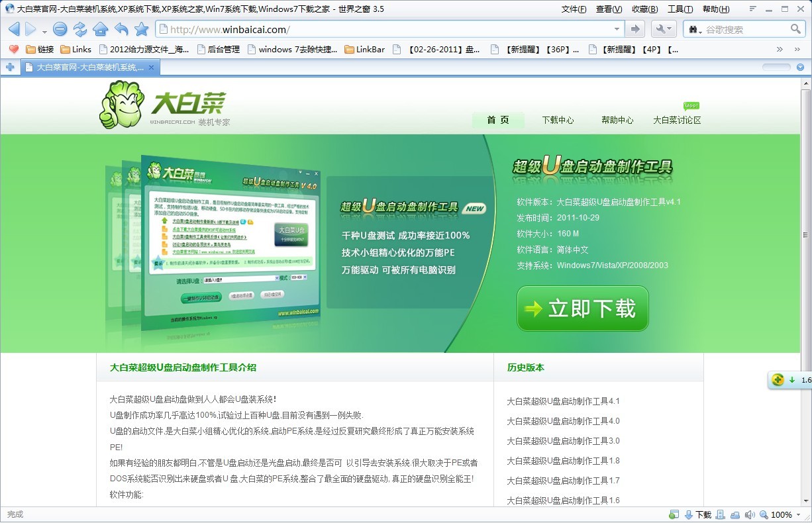Expand the address bar URL history dropdown
This screenshot has width=812, height=523.
pyautogui.click(x=617, y=29)
